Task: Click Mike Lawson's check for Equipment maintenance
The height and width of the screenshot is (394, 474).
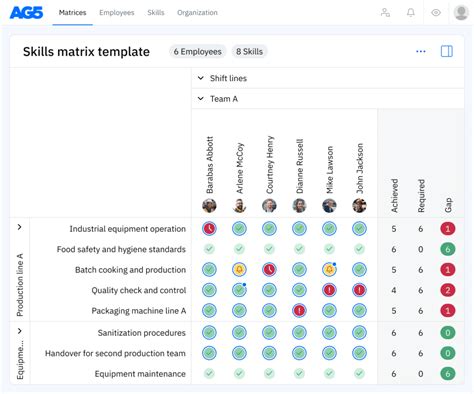Action: 329,373
